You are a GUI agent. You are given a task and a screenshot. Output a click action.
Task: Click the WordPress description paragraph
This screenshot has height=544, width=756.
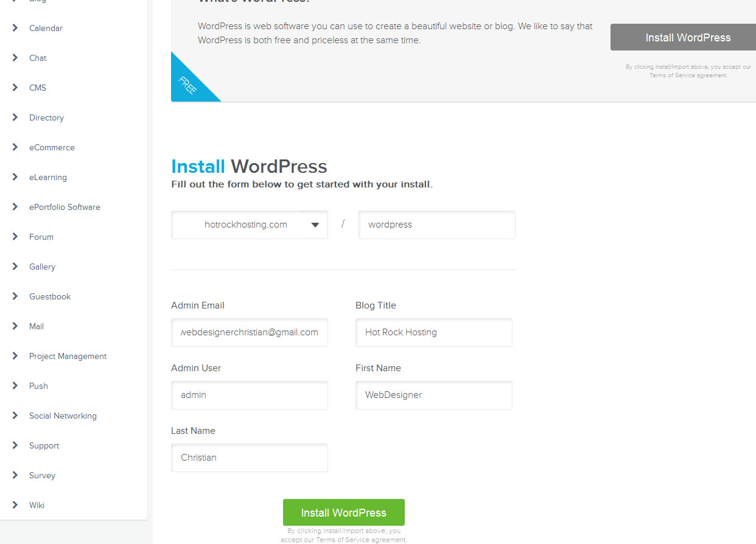click(x=395, y=33)
